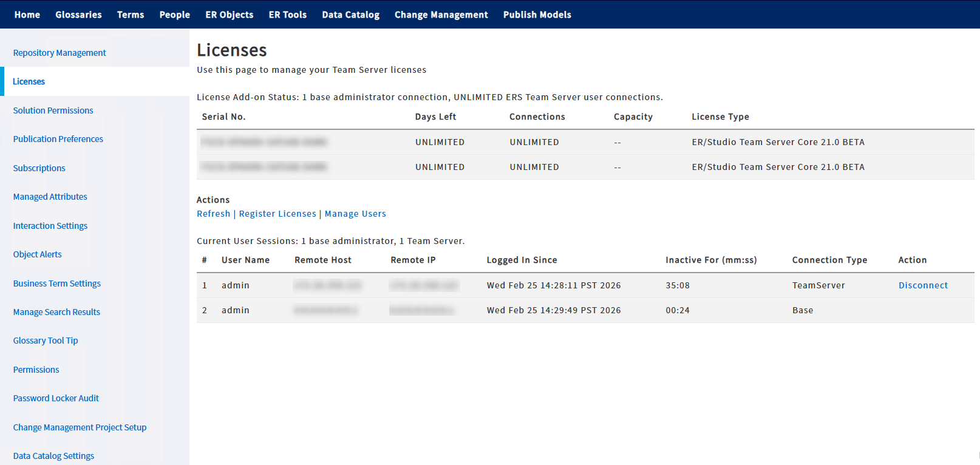Click the TeamServer connection type cell
Image resolution: width=980 pixels, height=465 pixels.
coord(818,285)
